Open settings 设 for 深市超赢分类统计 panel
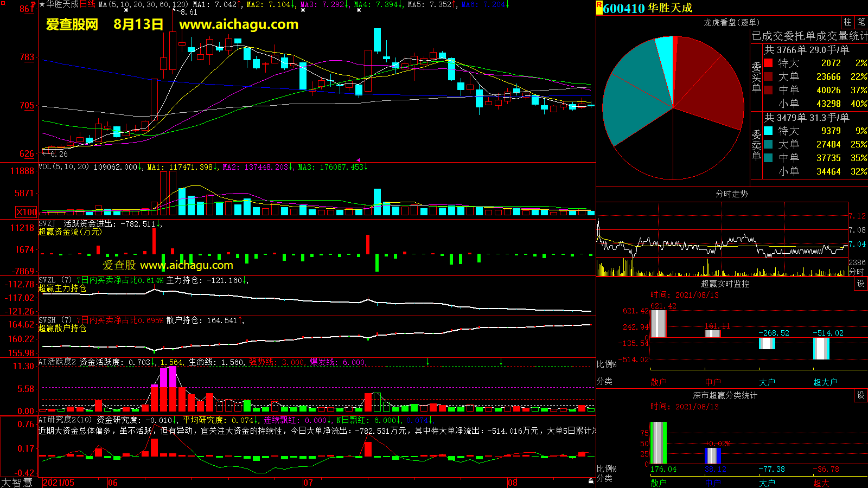The height and width of the screenshot is (488, 868). pyautogui.click(x=860, y=395)
